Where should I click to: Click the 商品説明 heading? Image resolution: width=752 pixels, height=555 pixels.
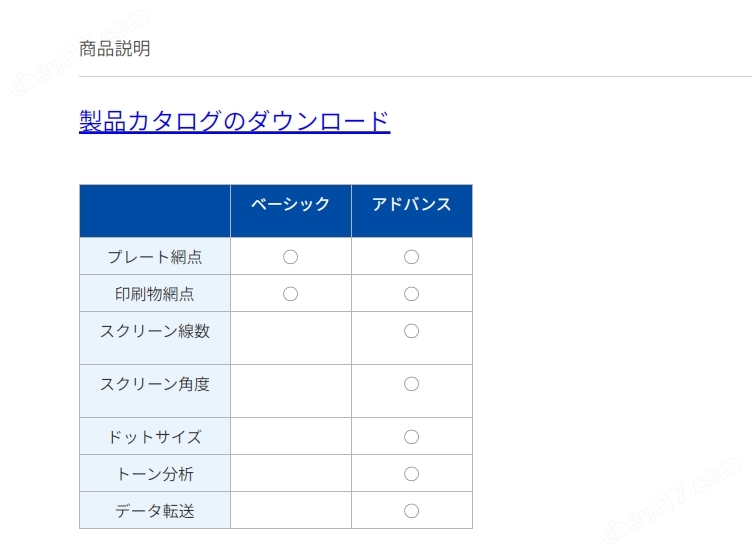(x=115, y=48)
